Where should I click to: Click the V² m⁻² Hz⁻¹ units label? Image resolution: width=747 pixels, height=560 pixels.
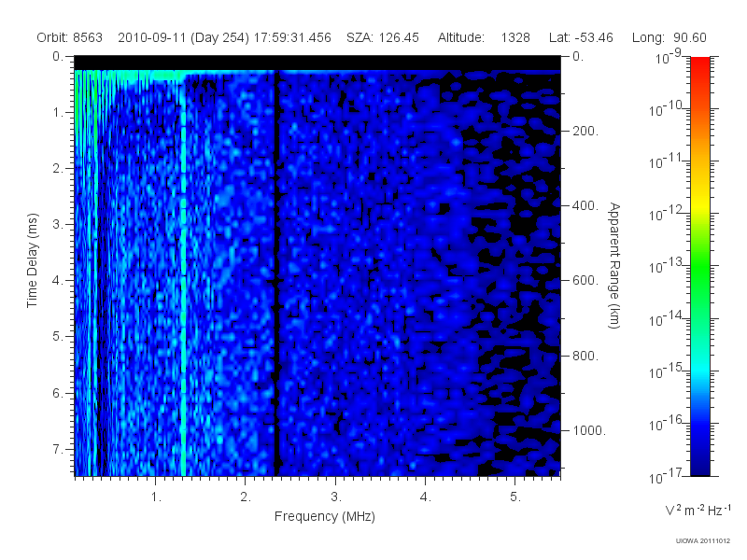pyautogui.click(x=698, y=510)
